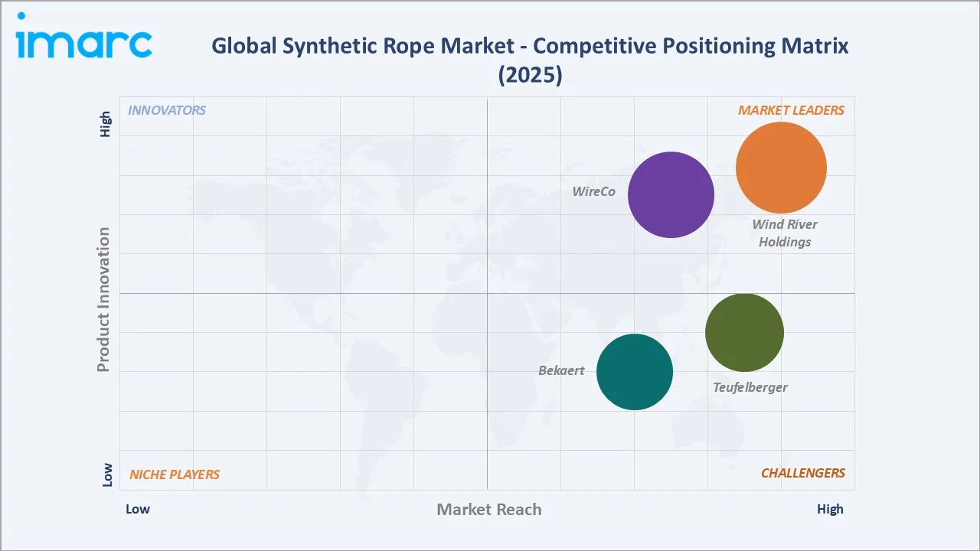Click the 'Teufelberger' label
The width and height of the screenshot is (980, 551).
tap(750, 387)
